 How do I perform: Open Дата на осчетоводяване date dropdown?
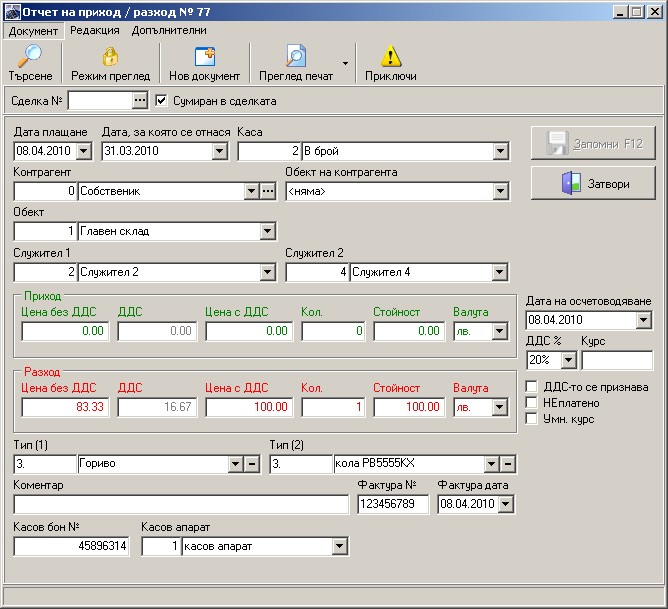tap(643, 319)
